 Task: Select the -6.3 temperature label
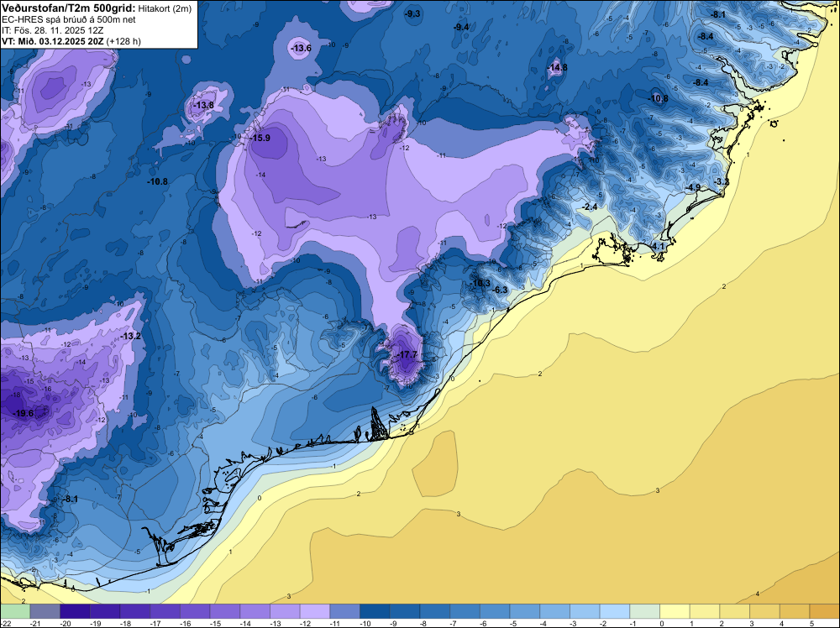[500, 290]
